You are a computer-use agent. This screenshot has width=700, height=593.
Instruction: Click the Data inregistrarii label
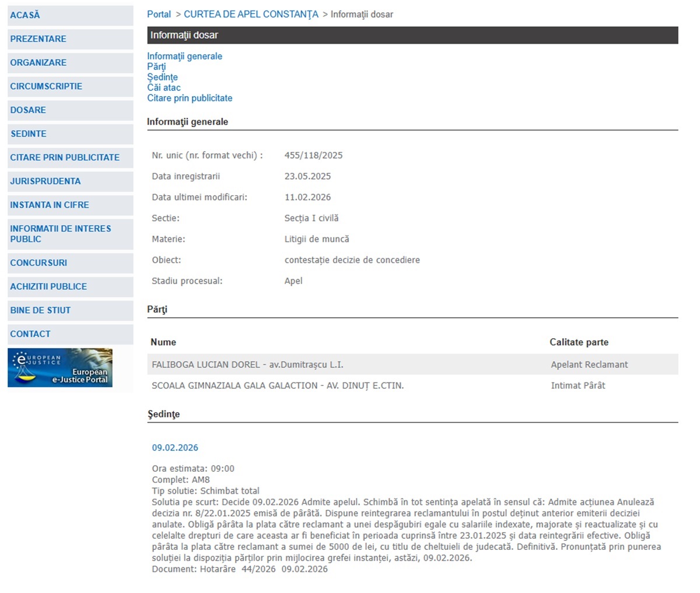185,177
